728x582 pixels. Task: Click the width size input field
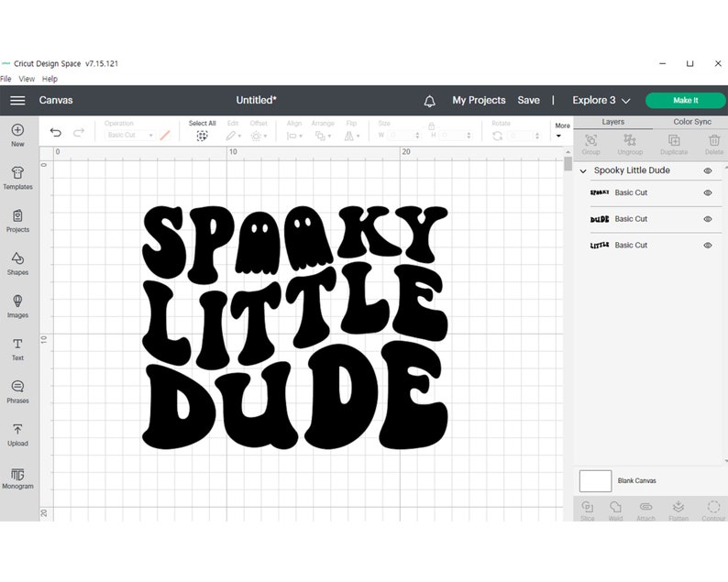click(x=400, y=135)
